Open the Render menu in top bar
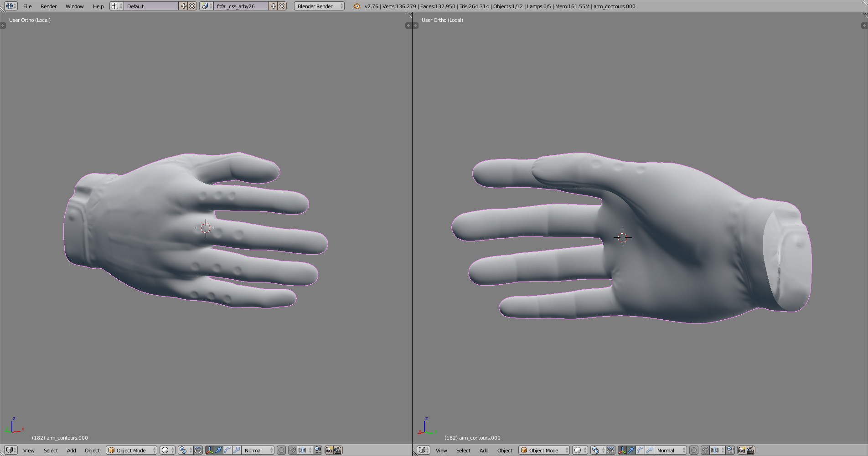The width and height of the screenshot is (868, 456). tap(48, 6)
